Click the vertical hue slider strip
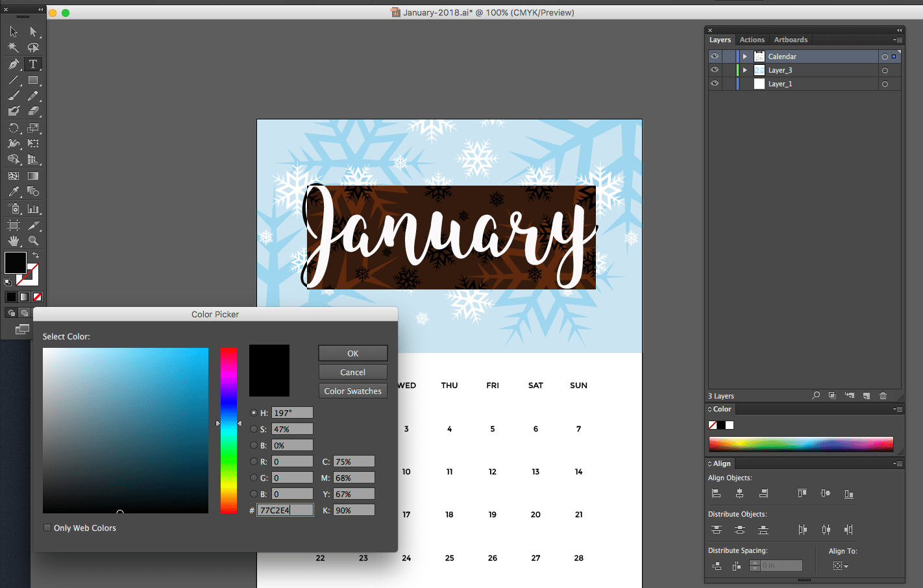 pos(228,430)
